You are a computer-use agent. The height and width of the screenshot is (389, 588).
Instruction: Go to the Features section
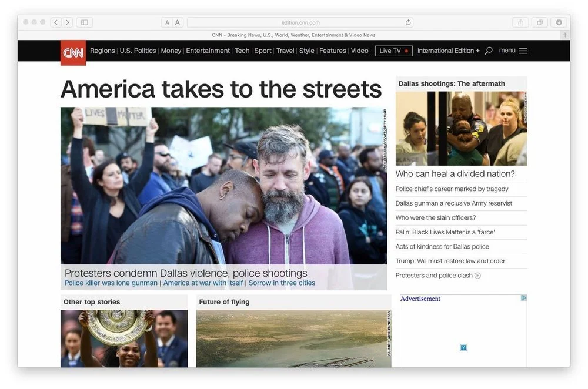coord(333,51)
